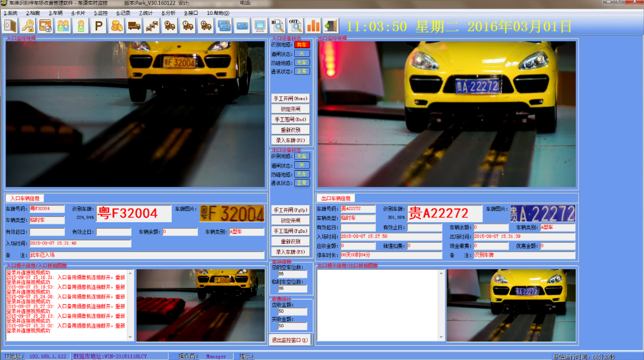Click the gold coins toolbar icon
This screenshot has width=644, height=360.
(x=116, y=26)
